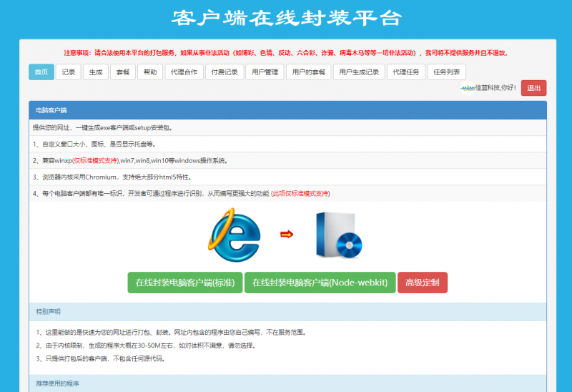The width and height of the screenshot is (572, 392).
Task: Click the first declaration line about 打包、封装
Action: (x=171, y=332)
